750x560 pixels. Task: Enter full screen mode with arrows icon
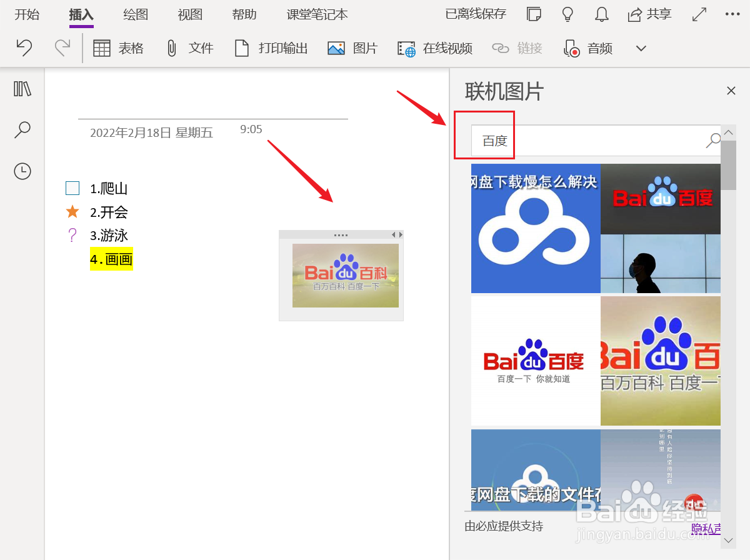699,14
